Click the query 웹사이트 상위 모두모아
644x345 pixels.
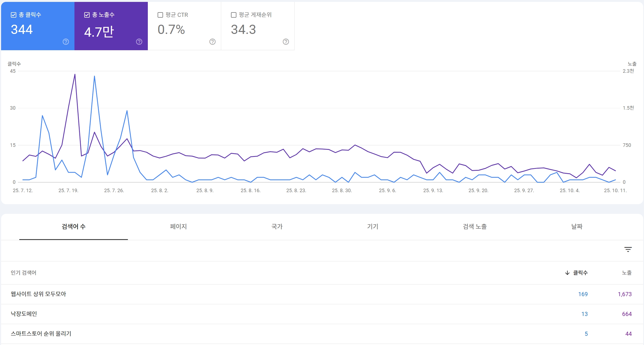[38, 294]
